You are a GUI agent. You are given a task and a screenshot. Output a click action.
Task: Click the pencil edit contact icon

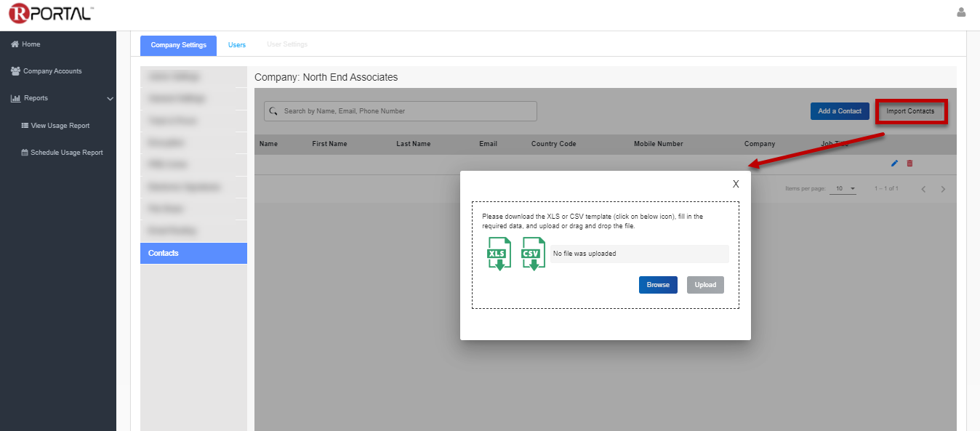pyautogui.click(x=894, y=164)
